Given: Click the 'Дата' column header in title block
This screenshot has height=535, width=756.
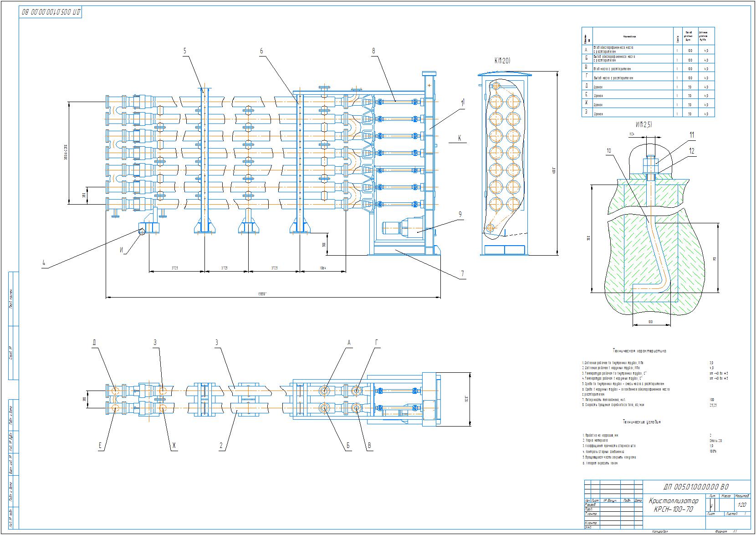Looking at the screenshot, I should point(638,500).
